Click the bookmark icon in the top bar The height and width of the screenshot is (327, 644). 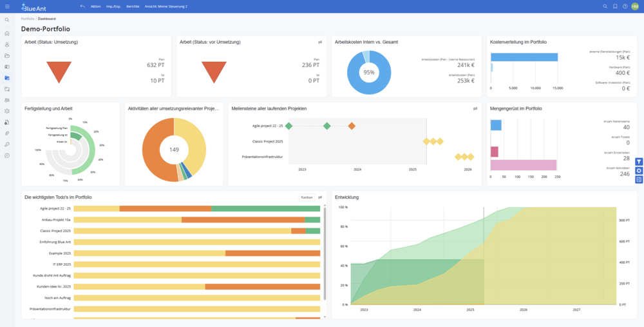coord(615,6)
